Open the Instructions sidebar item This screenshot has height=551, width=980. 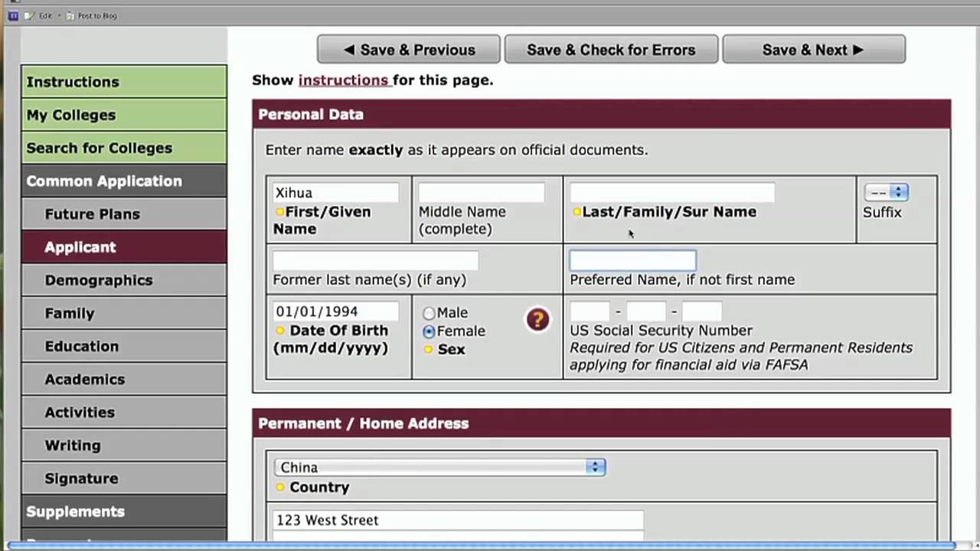click(x=124, y=82)
